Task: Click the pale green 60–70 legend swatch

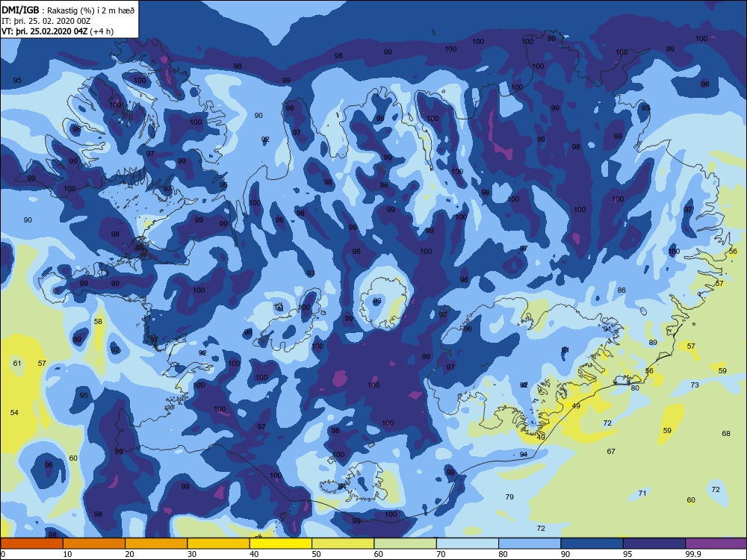Action: tap(406, 544)
